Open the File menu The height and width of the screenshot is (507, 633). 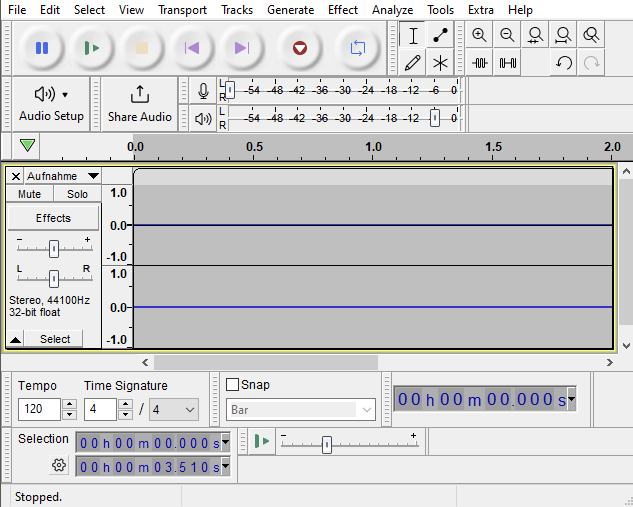tap(17, 10)
